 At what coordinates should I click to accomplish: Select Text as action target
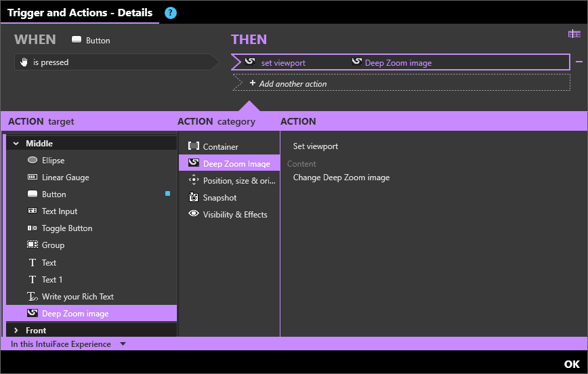(x=91, y=262)
